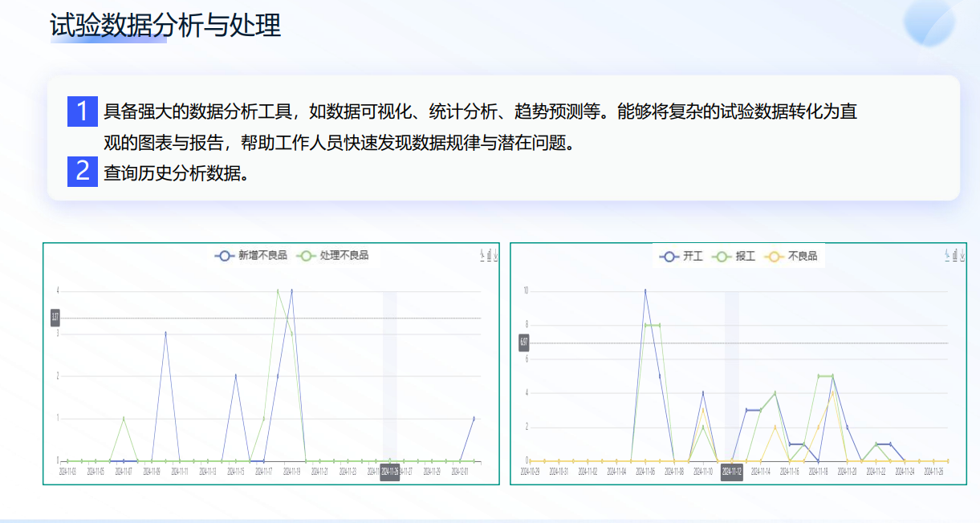This screenshot has height=523, width=980.
Task: Click highlighted 2024-11-12 date label
Action: coord(732,472)
